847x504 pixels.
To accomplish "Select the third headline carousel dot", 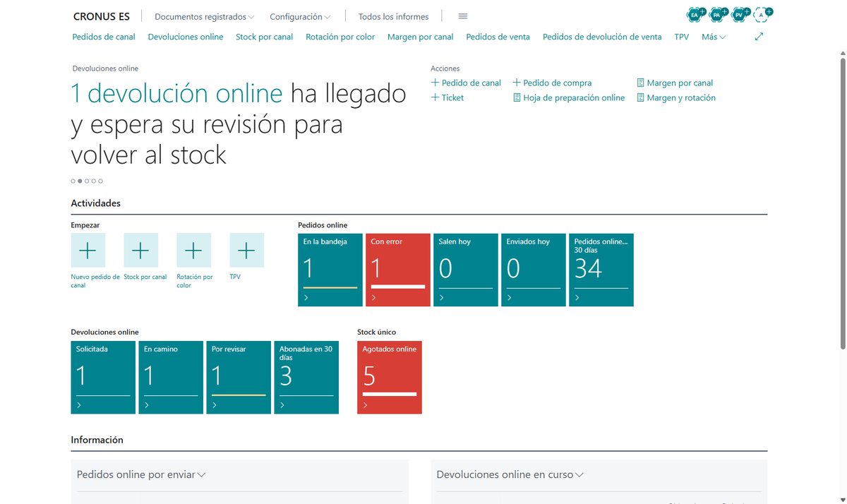I will tap(87, 181).
